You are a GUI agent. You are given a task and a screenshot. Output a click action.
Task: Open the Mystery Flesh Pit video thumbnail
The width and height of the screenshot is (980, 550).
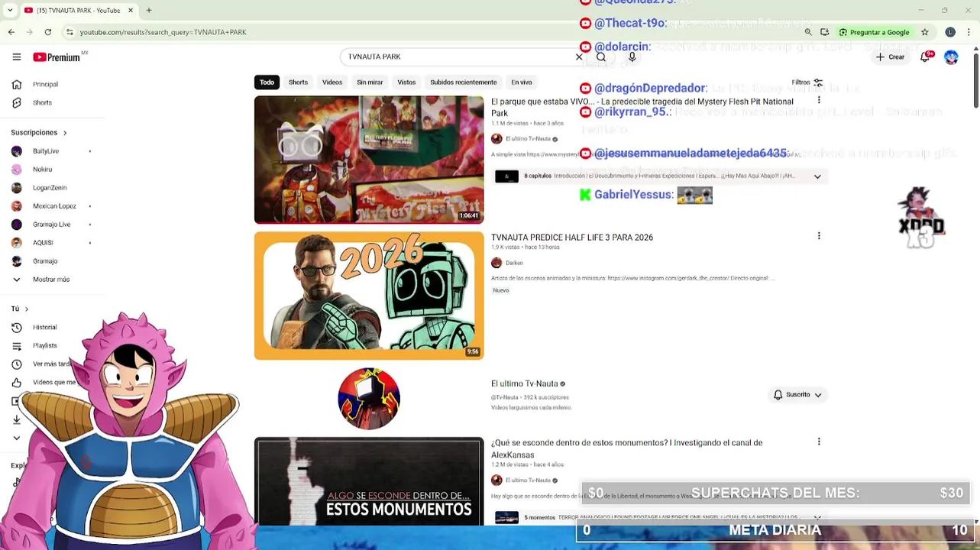click(x=369, y=160)
